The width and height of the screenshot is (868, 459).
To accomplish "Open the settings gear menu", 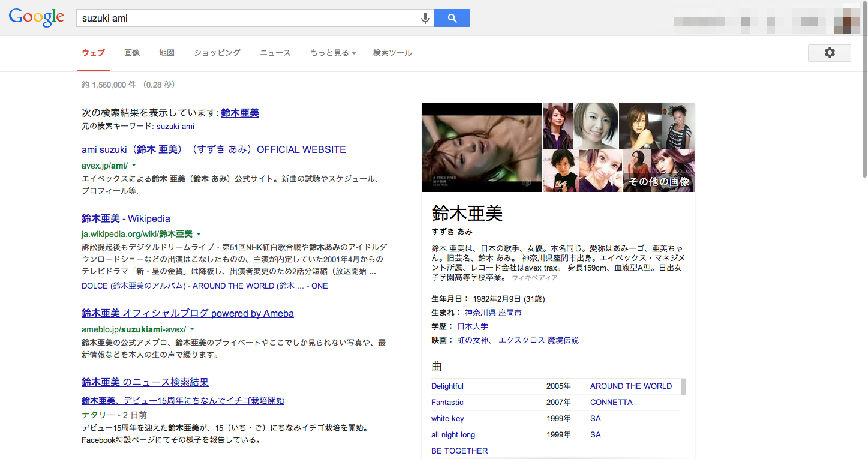I will click(829, 53).
